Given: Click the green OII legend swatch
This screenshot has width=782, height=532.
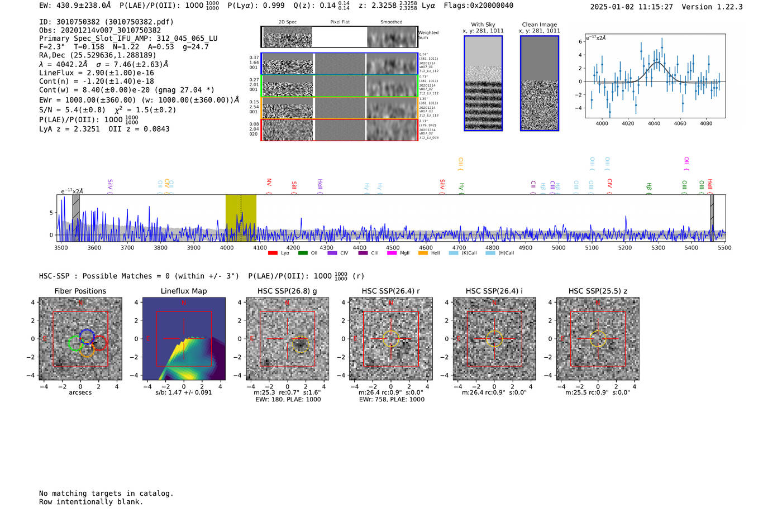Looking at the screenshot, I should (303, 253).
